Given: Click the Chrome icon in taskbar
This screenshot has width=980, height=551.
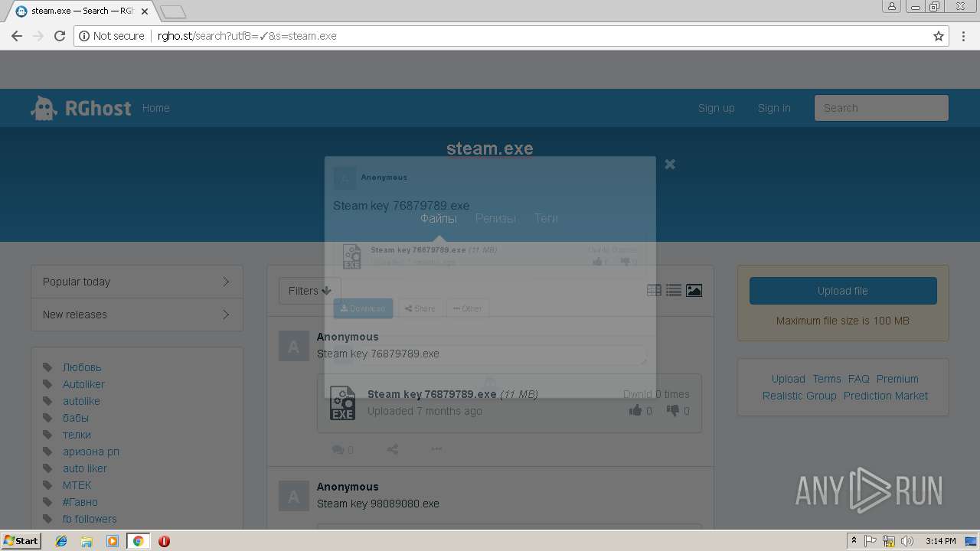Looking at the screenshot, I should pyautogui.click(x=138, y=541).
